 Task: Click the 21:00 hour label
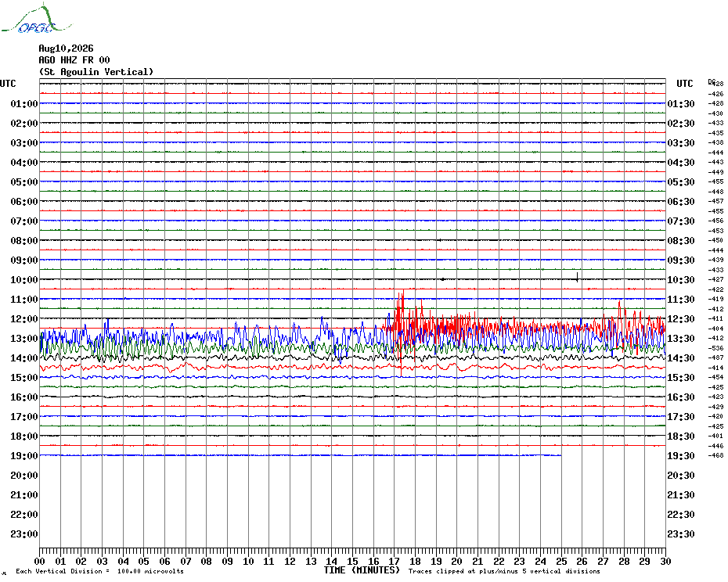[x=24, y=494]
